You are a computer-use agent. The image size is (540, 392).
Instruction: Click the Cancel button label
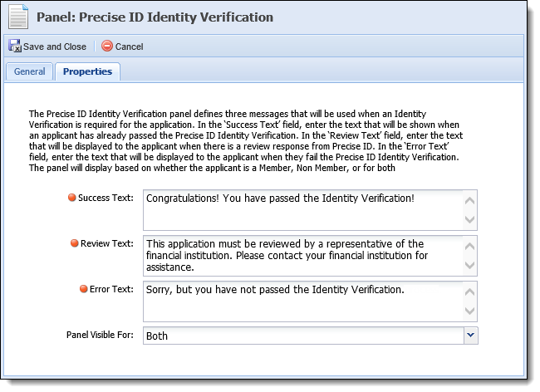(x=129, y=47)
